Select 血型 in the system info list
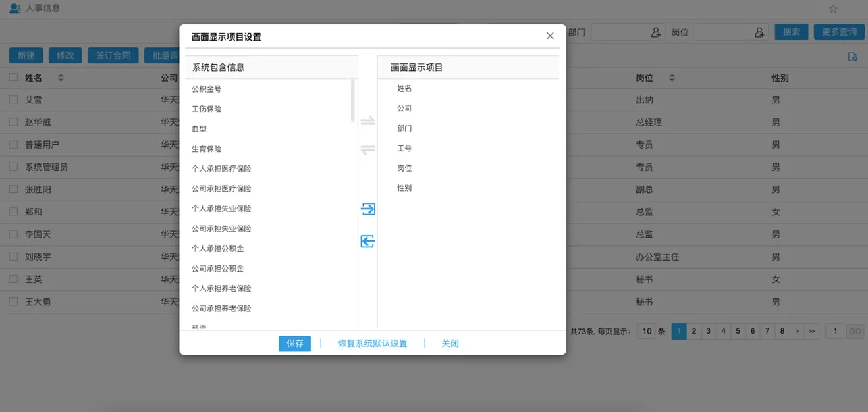868x412 pixels. [200, 128]
